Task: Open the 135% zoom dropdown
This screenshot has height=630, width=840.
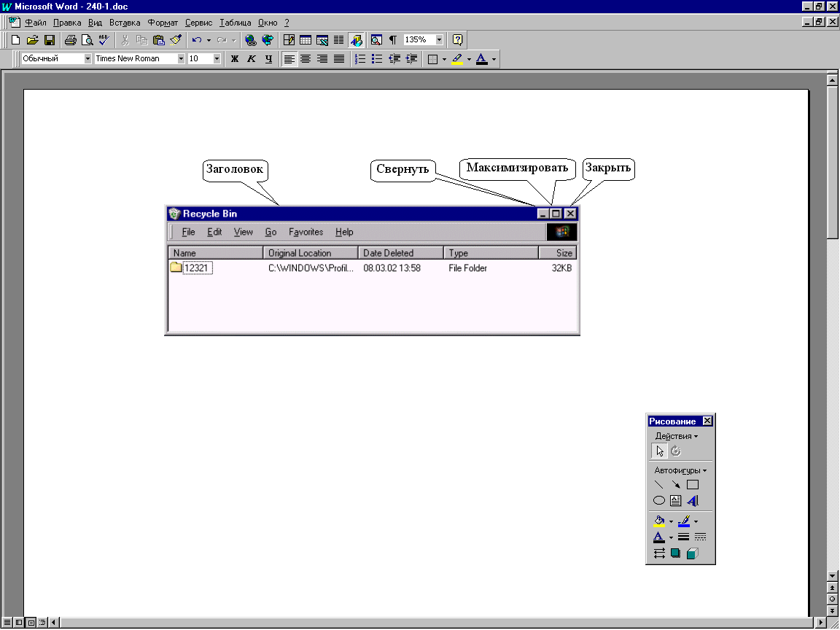Action: 439,39
